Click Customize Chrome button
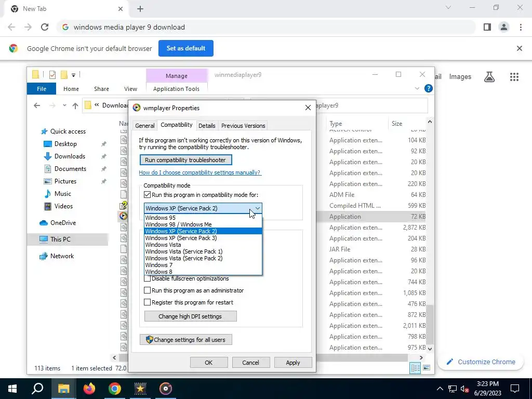 coord(481,362)
